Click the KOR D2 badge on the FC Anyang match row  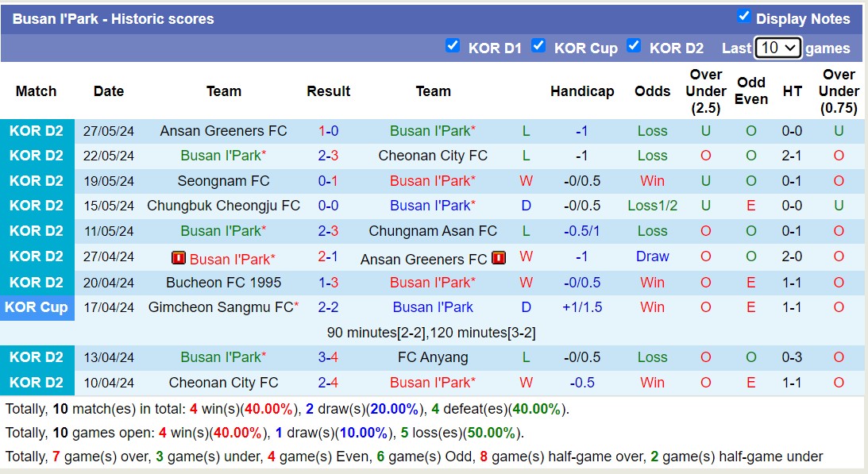[37, 357]
